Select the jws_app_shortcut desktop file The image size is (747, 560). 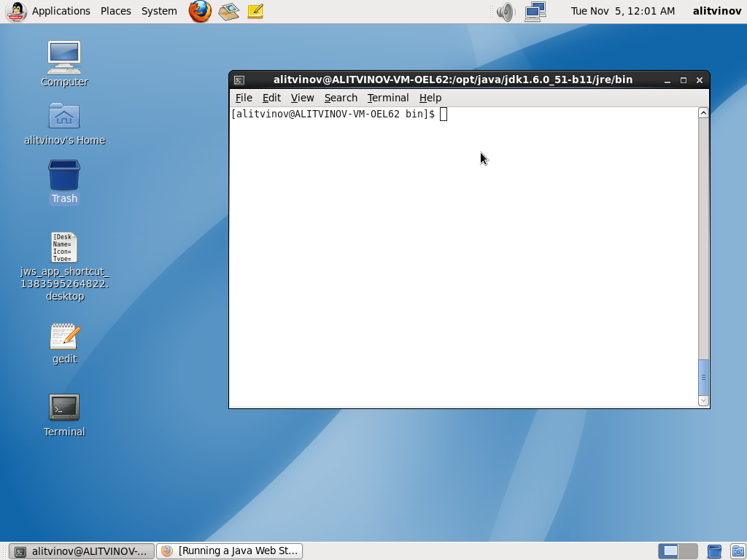pos(64,248)
